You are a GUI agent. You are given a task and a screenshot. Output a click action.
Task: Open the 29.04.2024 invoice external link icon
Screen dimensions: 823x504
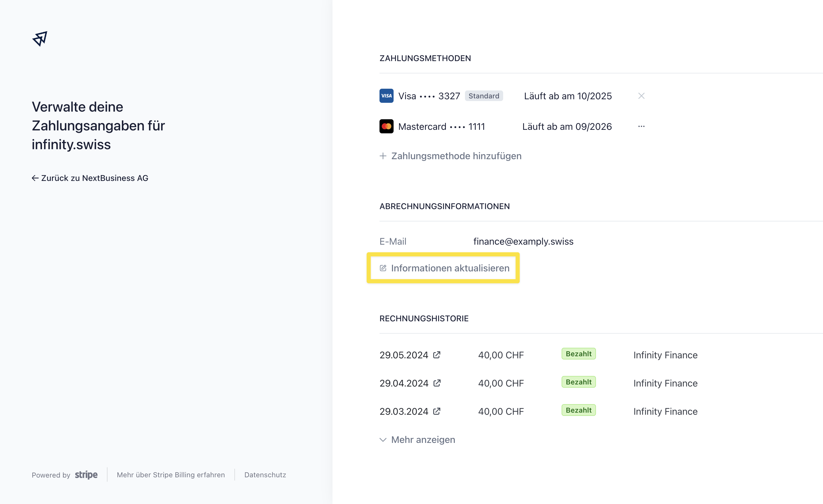click(x=436, y=383)
